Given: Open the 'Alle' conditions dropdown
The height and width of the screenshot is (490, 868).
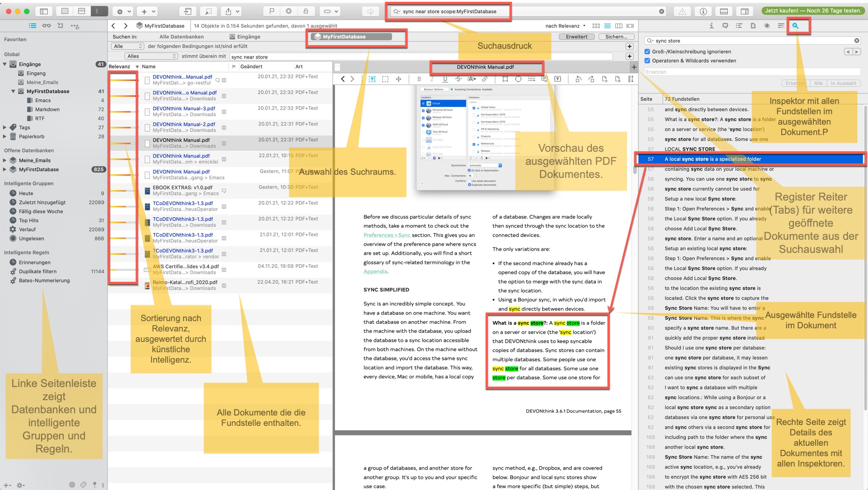Looking at the screenshot, I should tap(128, 46).
